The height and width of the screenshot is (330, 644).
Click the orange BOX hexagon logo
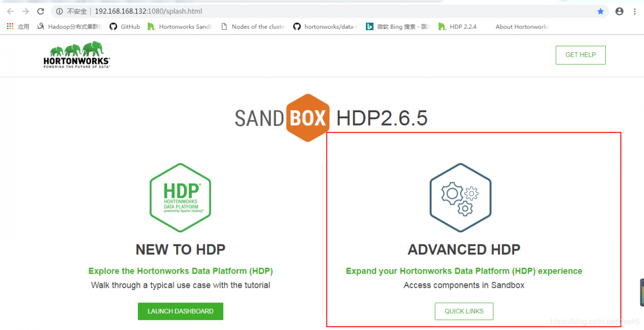coord(308,118)
